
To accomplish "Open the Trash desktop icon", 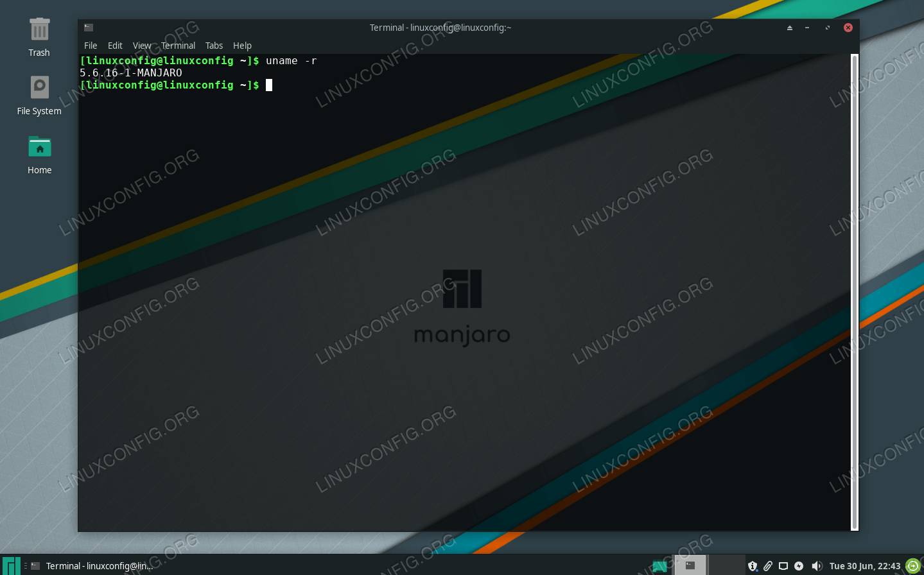I will tap(39, 37).
